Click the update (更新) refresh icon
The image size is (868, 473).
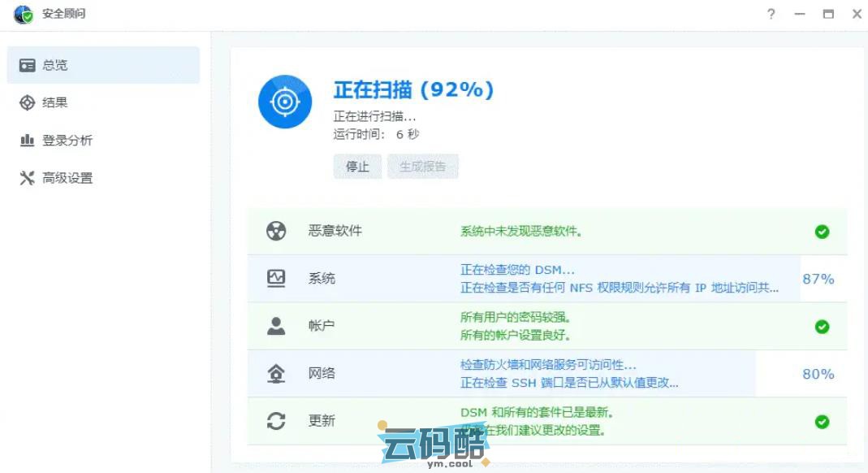276,421
